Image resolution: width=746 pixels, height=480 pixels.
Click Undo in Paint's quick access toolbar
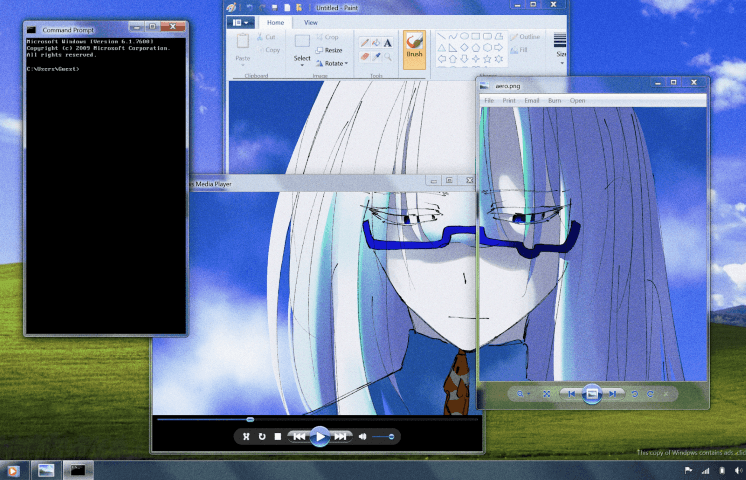[249, 8]
